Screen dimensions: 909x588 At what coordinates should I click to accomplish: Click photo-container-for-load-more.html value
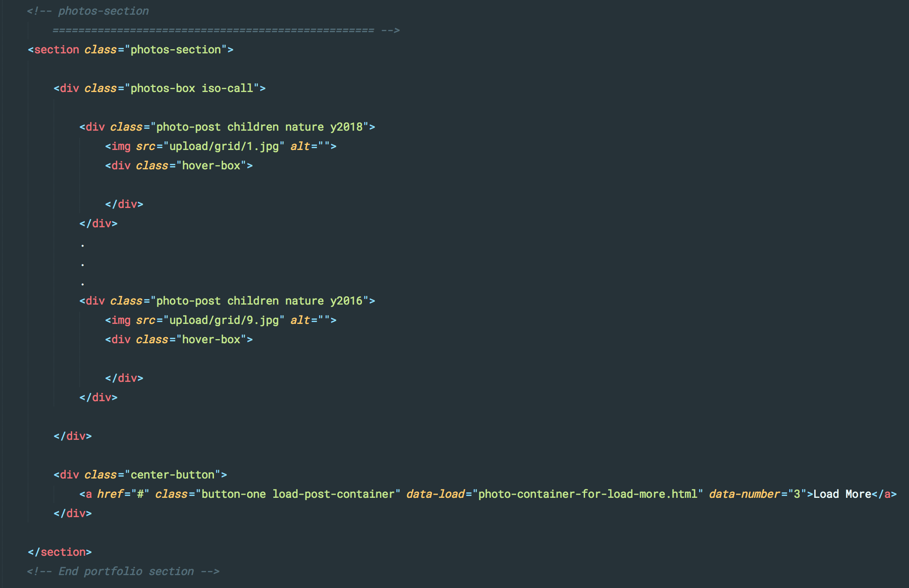(x=588, y=494)
